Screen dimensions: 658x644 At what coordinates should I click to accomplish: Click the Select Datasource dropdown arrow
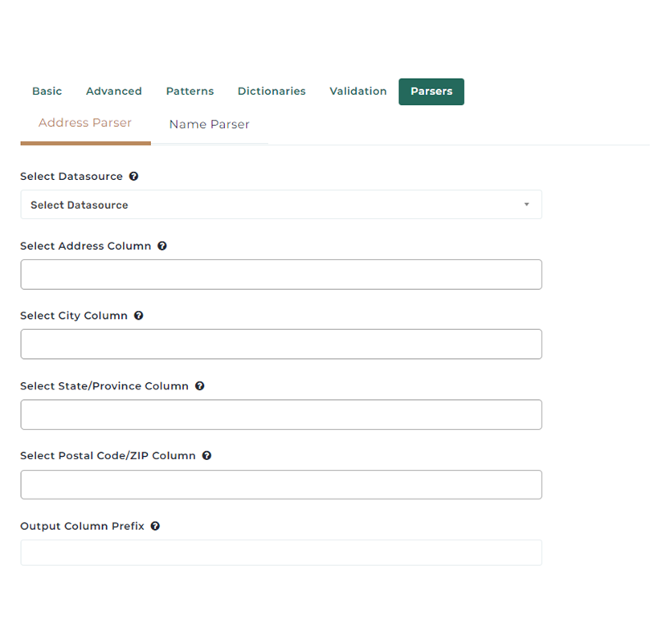tap(526, 205)
